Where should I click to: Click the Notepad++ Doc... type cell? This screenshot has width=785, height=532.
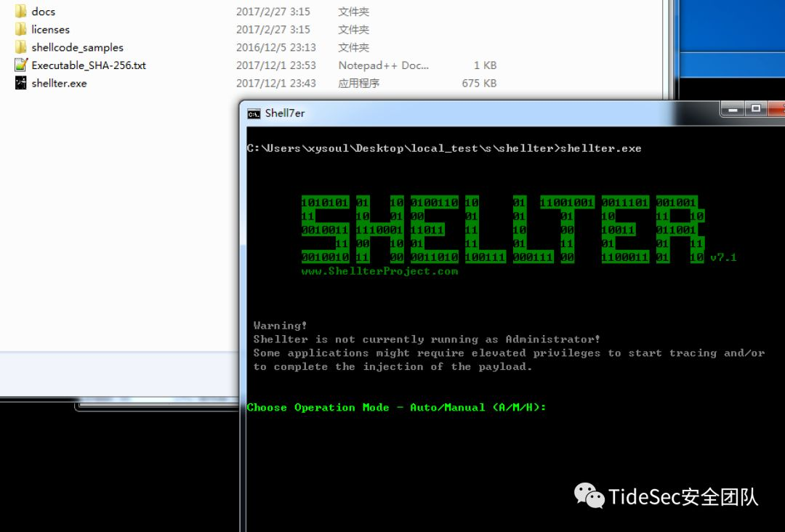[x=384, y=65]
